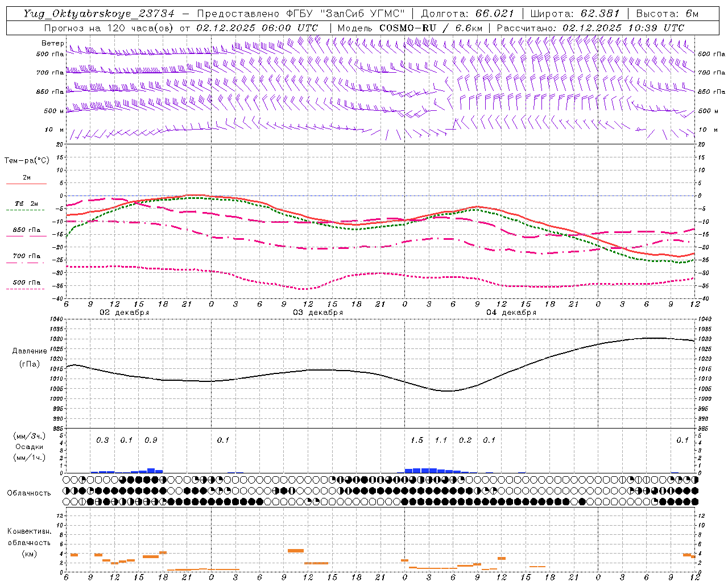Click the station title Yug_Oktyabrskoye_23734
The width and height of the screenshot is (728, 582).
pyautogui.click(x=99, y=14)
